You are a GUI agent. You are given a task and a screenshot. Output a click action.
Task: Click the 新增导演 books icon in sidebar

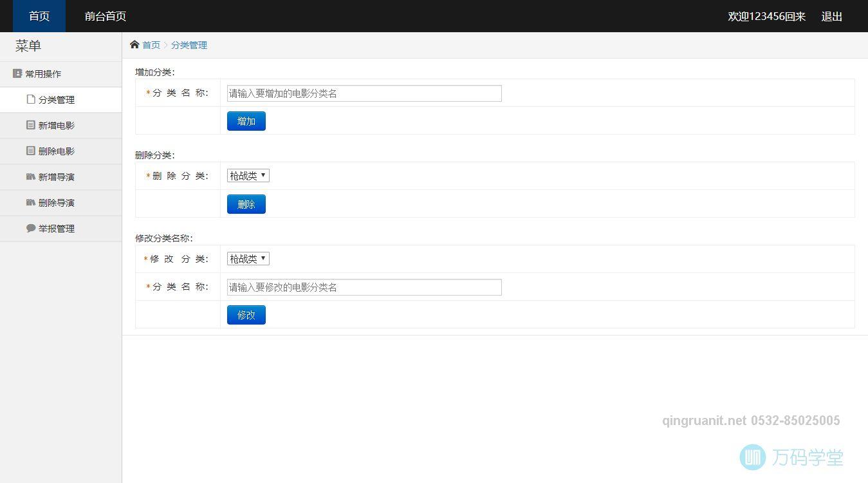coord(30,176)
